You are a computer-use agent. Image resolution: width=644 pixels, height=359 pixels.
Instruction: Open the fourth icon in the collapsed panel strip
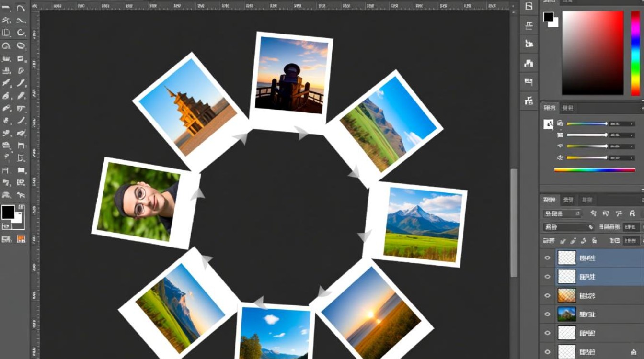tap(529, 63)
